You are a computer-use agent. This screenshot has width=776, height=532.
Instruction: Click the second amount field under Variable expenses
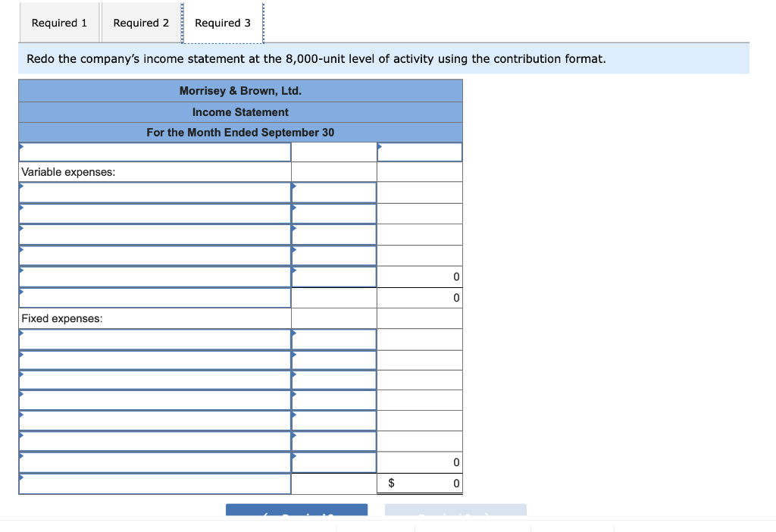(334, 214)
